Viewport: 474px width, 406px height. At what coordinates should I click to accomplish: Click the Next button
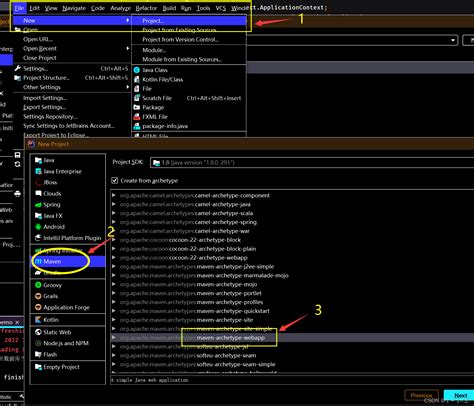460,396
